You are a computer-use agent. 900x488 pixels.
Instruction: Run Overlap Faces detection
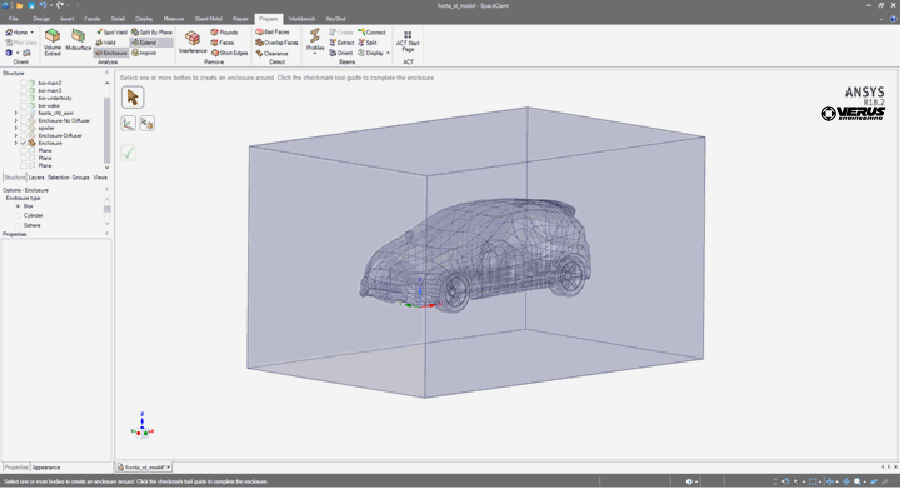277,42
